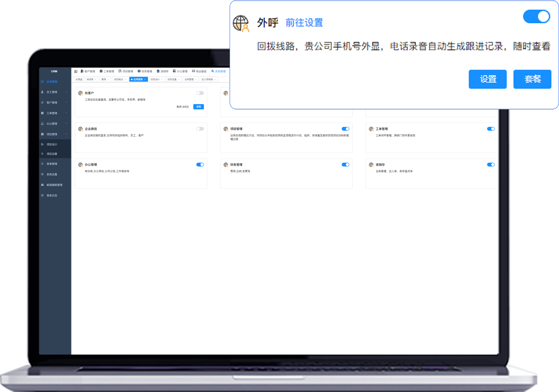Open 财务管理 via its navbar icon

tap(139, 71)
